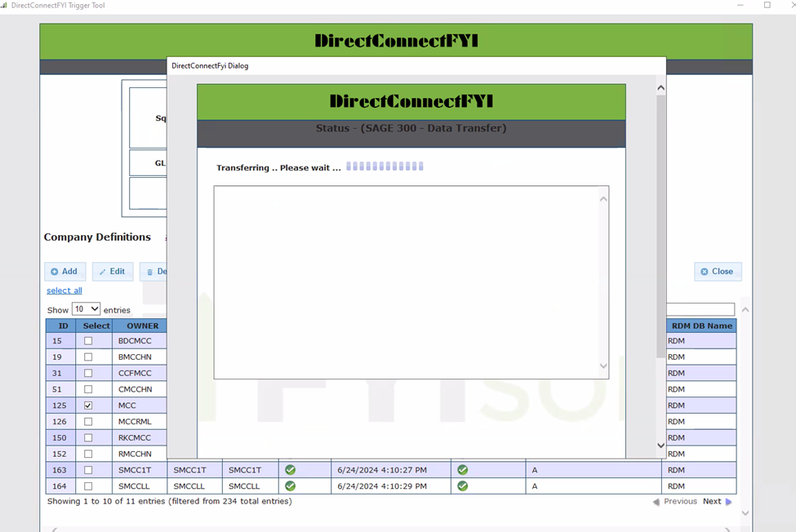796x532 pixels.
Task: Sort table by RDM DB Name header
Action: pos(701,326)
